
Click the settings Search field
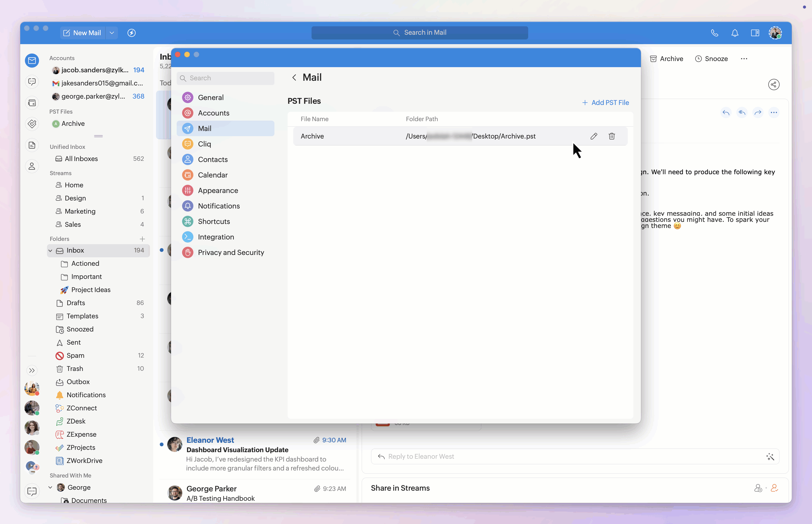pos(225,78)
